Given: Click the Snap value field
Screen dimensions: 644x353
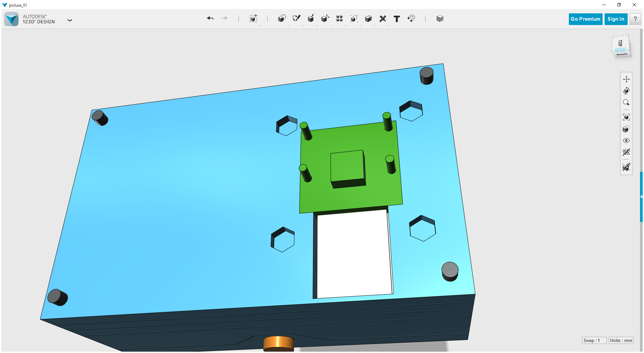Looking at the screenshot, I should point(594,340).
